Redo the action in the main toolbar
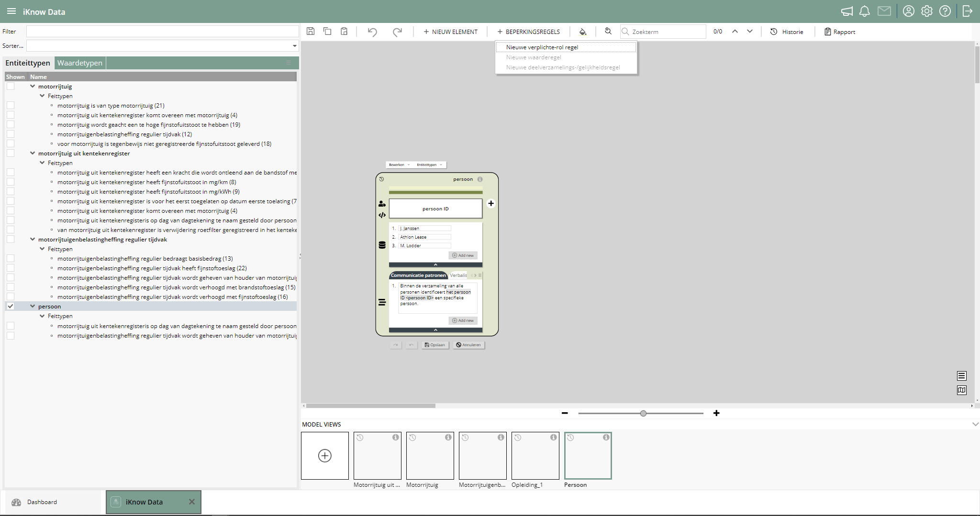The height and width of the screenshot is (516, 980). pos(397,32)
